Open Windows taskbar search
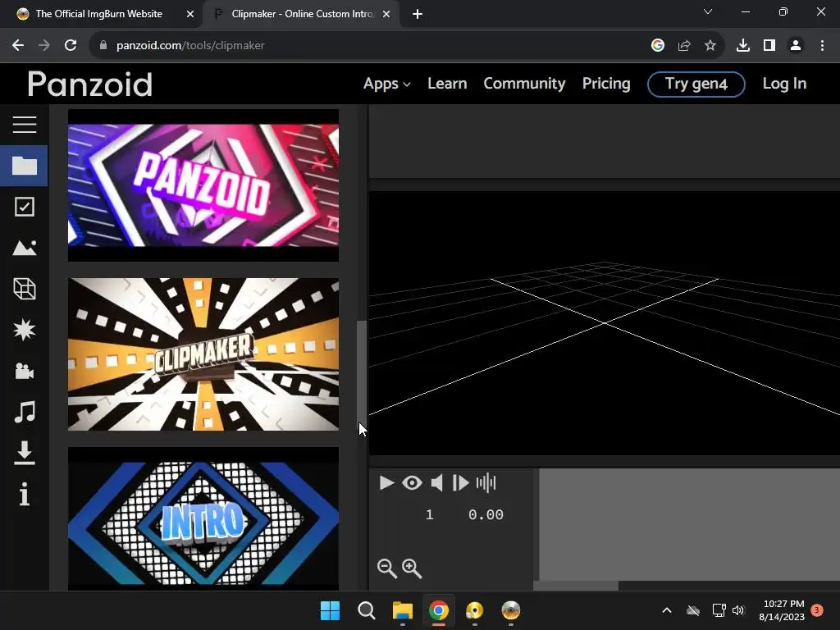The image size is (840, 630). click(x=367, y=610)
